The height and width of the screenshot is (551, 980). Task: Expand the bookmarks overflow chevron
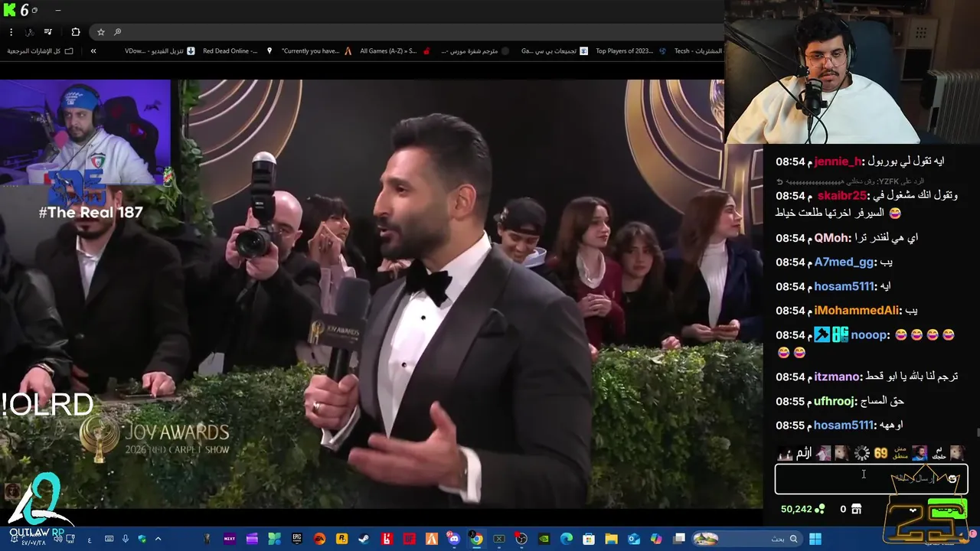(x=93, y=51)
